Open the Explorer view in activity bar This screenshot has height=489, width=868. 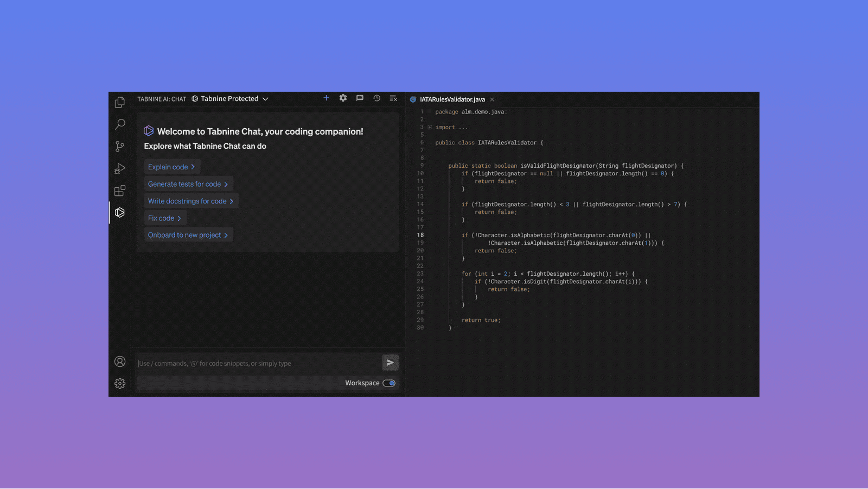(120, 103)
